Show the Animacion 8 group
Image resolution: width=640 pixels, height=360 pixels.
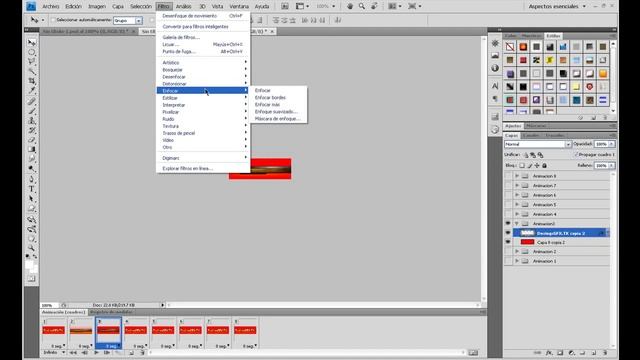(508, 176)
